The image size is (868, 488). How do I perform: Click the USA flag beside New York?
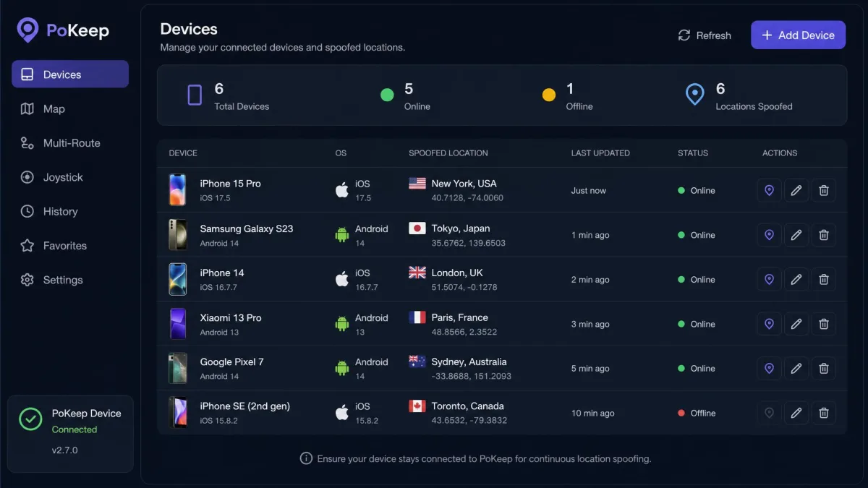click(x=417, y=184)
